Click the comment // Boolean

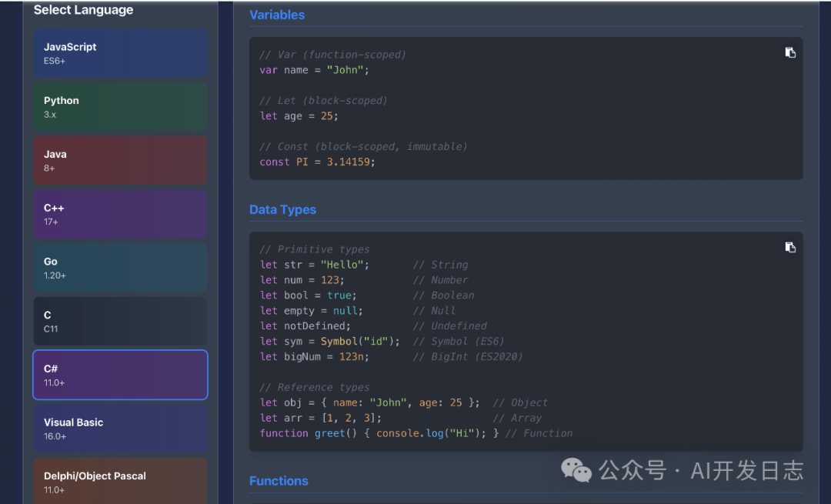click(x=444, y=295)
